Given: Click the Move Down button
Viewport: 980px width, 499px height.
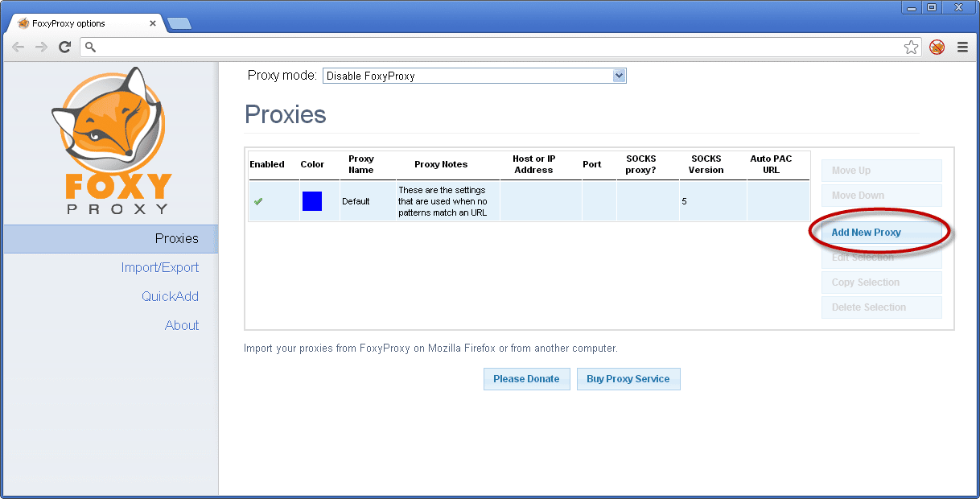Looking at the screenshot, I should [881, 196].
